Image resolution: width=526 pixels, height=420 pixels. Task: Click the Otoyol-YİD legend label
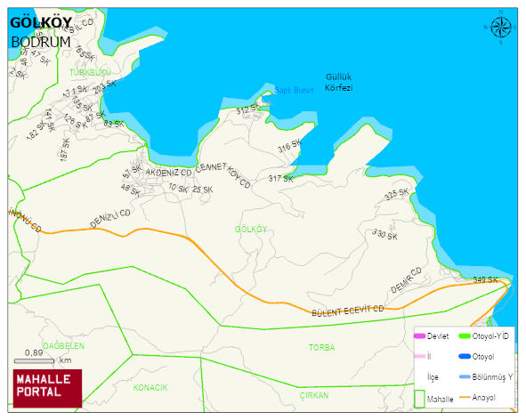490,336
